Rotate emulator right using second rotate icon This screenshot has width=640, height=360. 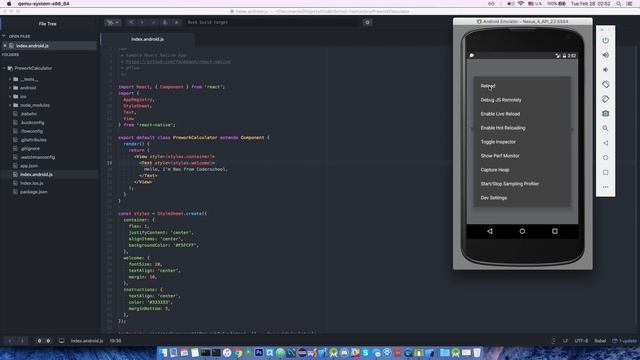(x=606, y=99)
